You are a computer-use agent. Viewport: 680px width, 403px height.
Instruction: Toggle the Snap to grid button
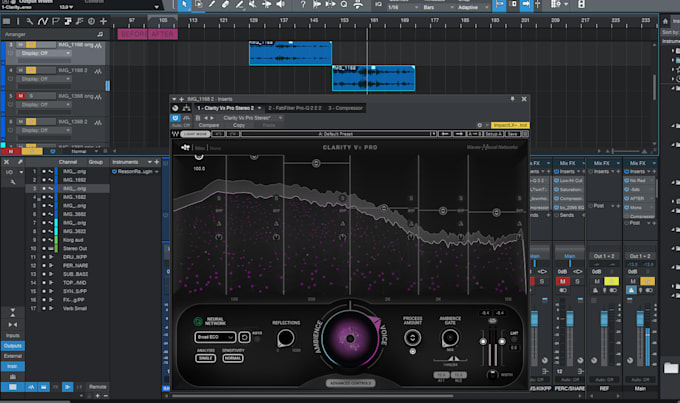[x=500, y=4]
